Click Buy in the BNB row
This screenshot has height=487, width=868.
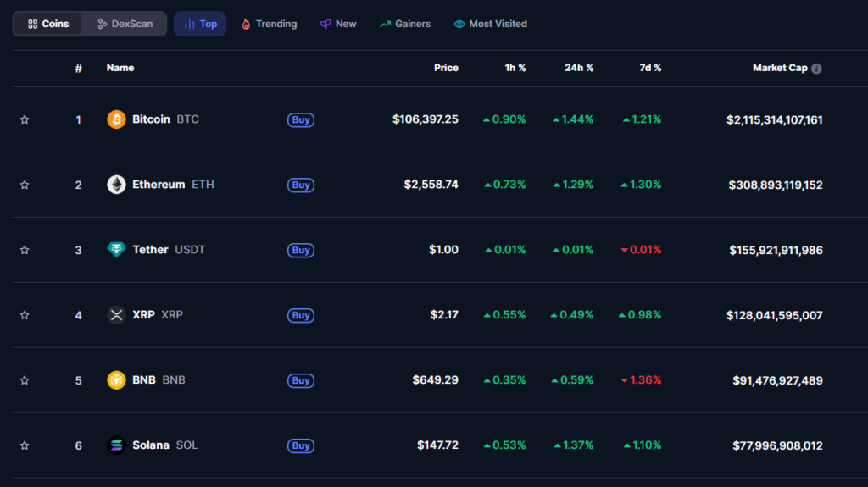pos(301,381)
